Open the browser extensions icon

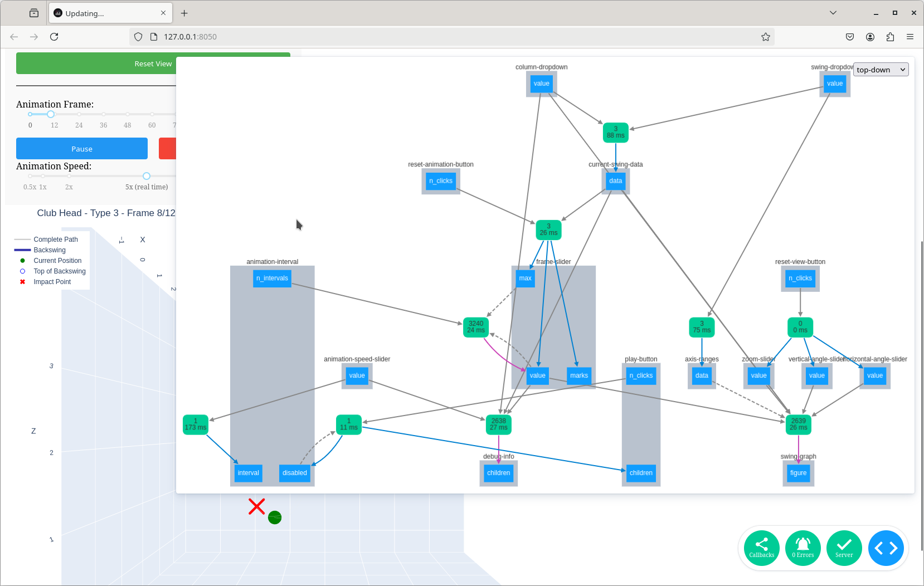pos(890,37)
